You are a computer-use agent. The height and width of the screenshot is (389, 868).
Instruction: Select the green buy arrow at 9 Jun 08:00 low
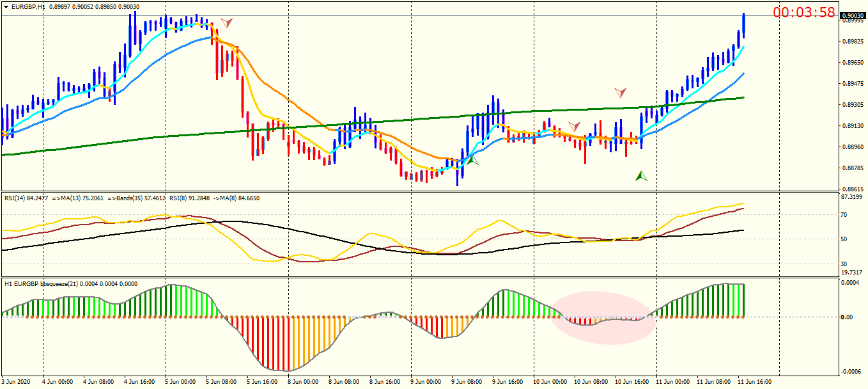tap(472, 161)
